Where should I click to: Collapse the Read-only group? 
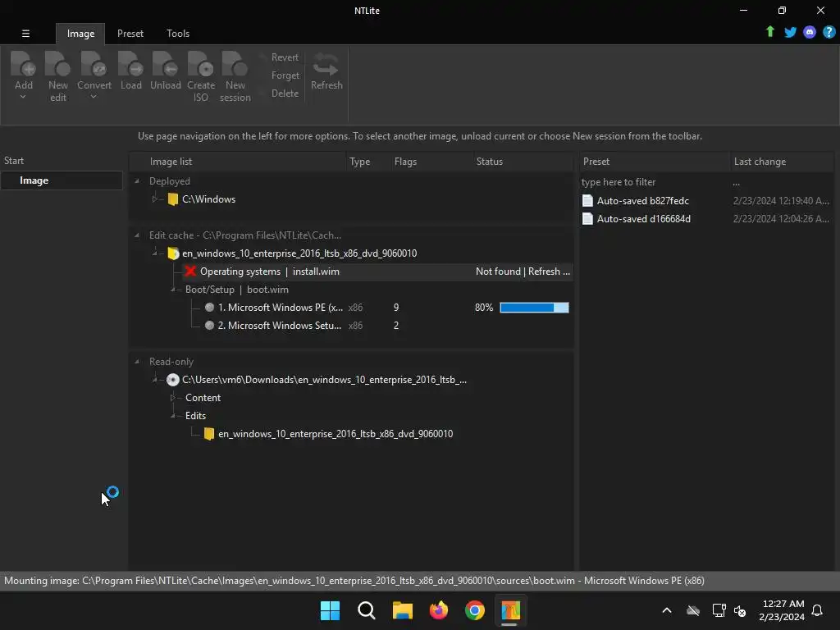click(137, 362)
